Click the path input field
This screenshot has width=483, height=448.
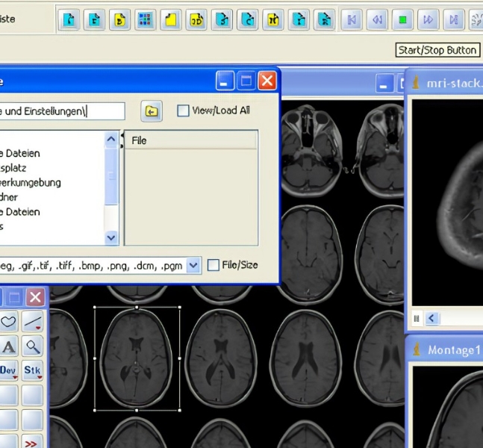pyautogui.click(x=62, y=111)
